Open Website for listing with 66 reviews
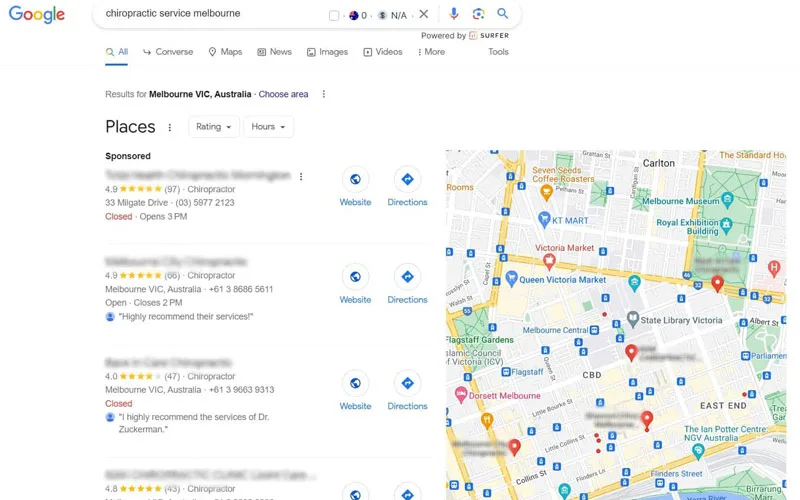This screenshot has height=500, width=800. [x=355, y=284]
